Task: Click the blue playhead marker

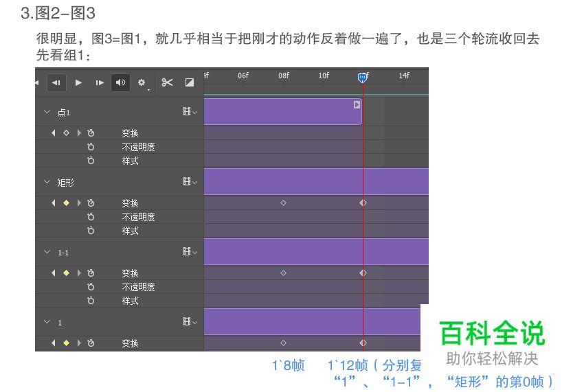Action: coord(362,78)
